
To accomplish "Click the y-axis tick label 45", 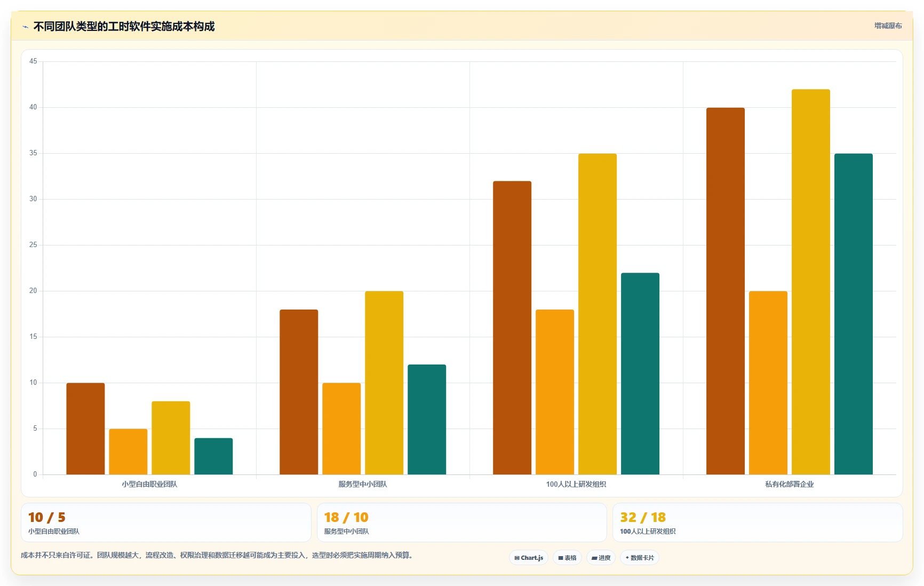I will (33, 61).
